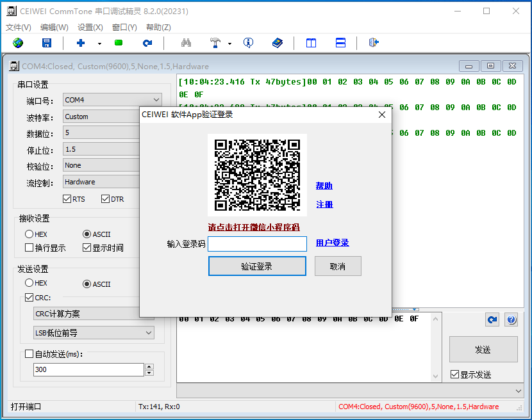Open the 波特率 Custom dropdown
The height and width of the screenshot is (420, 532).
pos(101,117)
